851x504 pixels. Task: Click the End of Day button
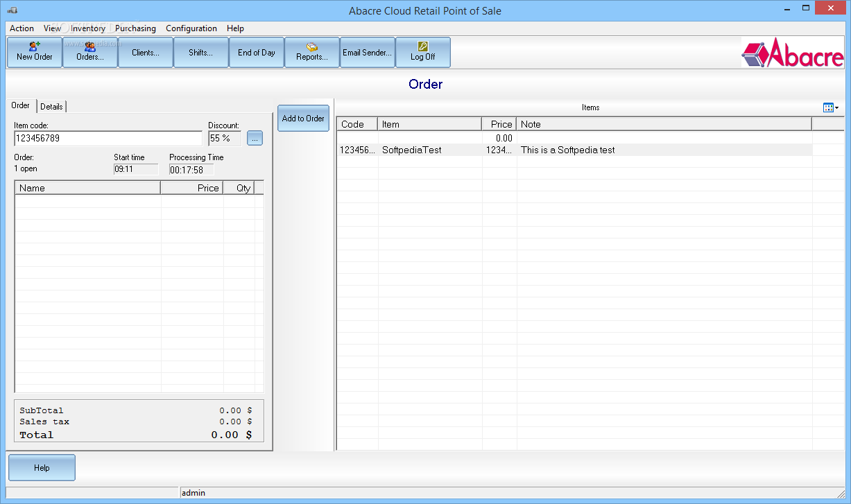[x=257, y=52]
